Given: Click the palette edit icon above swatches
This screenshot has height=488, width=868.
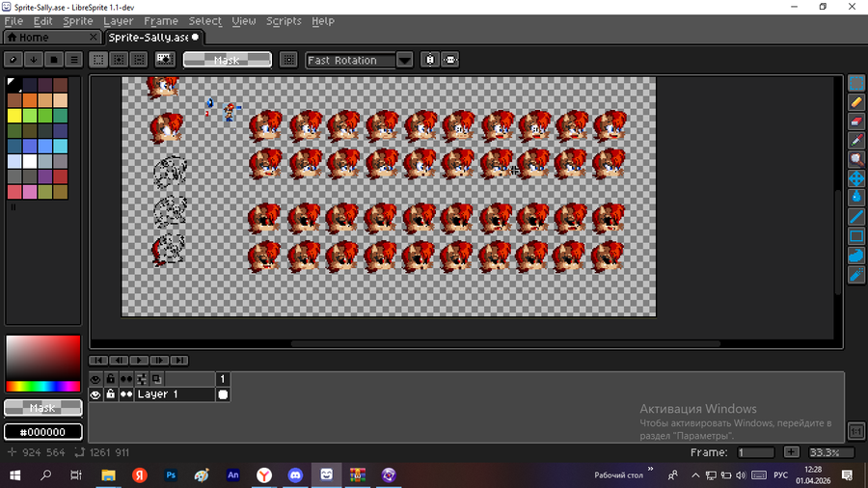Looking at the screenshot, I should coord(14,60).
